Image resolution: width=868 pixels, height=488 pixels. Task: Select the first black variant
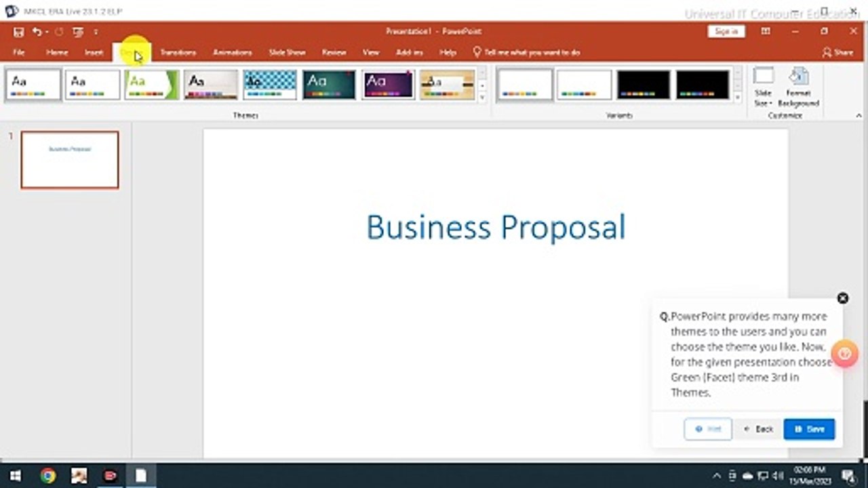[x=643, y=85]
